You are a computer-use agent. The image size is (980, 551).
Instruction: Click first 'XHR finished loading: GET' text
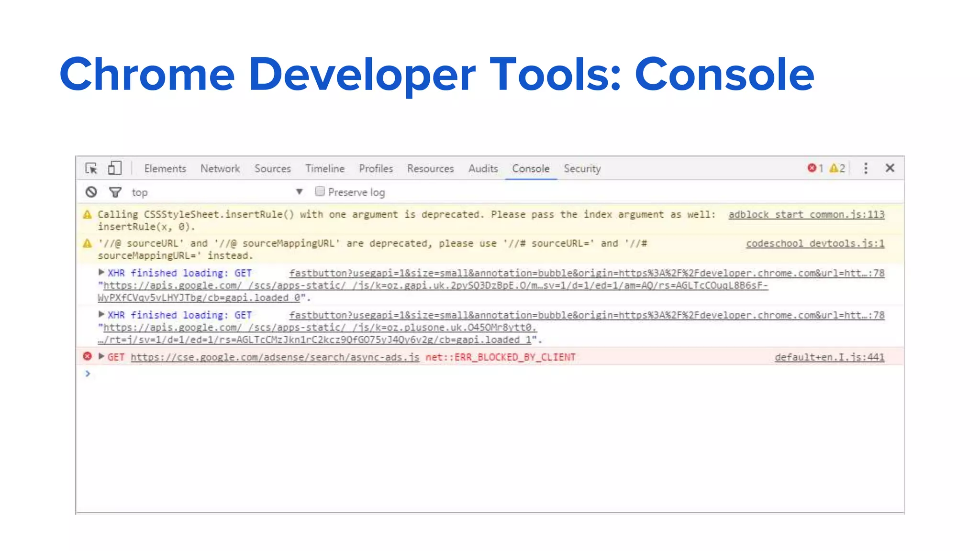(179, 273)
